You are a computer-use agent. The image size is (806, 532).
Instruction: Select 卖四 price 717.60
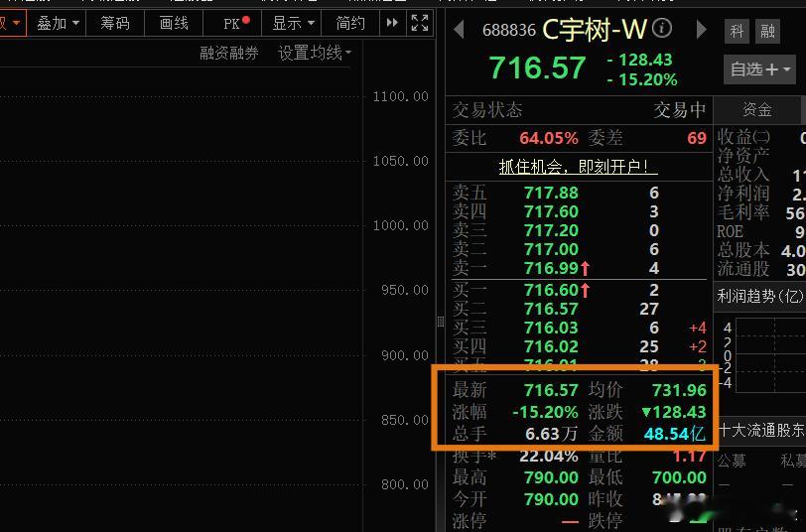tap(551, 211)
